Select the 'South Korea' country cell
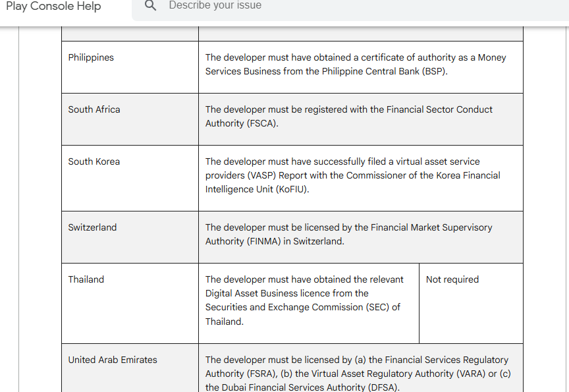This screenshot has width=569, height=392. 130,179
